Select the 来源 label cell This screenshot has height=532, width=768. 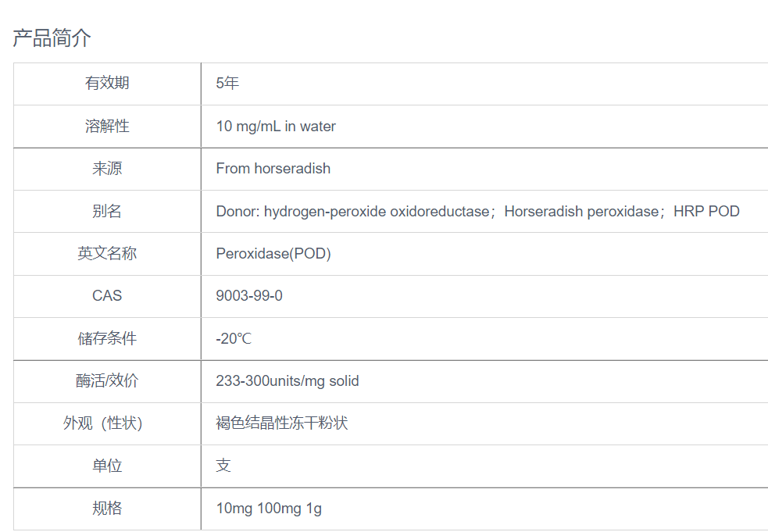107,168
